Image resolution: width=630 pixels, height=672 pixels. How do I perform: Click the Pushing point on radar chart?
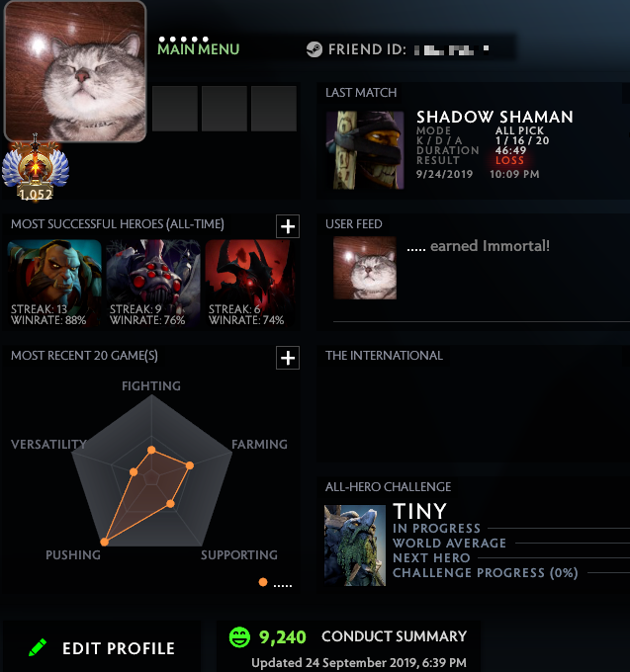click(104, 543)
